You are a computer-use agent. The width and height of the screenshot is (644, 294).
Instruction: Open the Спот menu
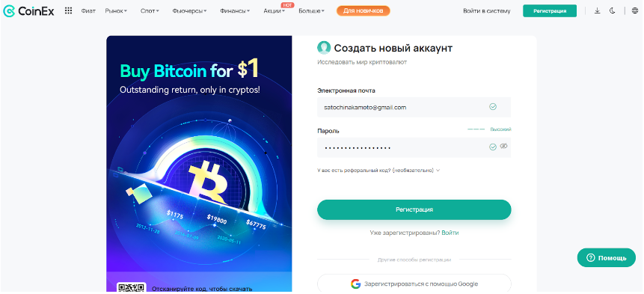(150, 11)
